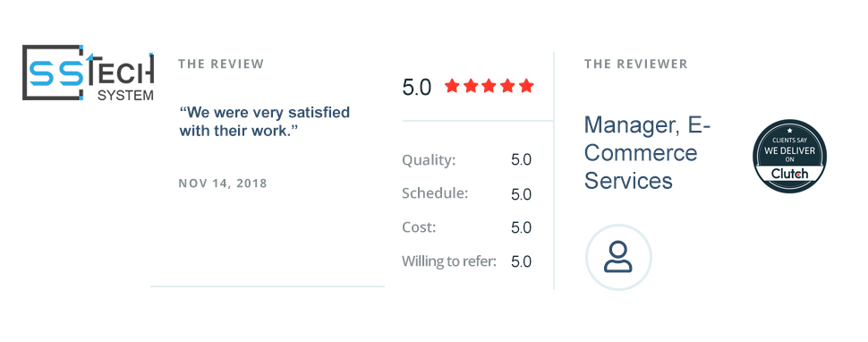Select The Review heading

(221, 64)
